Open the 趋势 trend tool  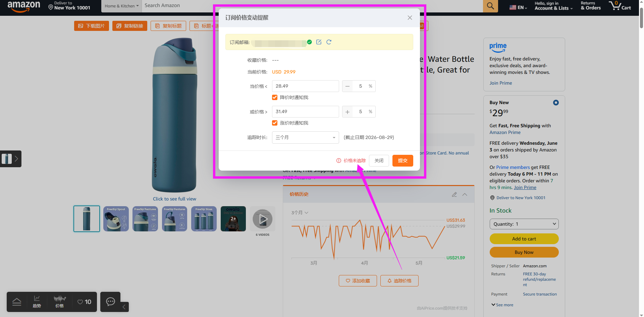point(37,302)
